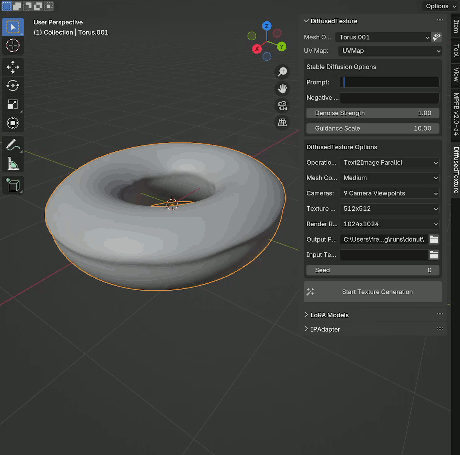Open the Operation dropdown Text2Image Parallel
460x455 pixels.
pos(390,163)
